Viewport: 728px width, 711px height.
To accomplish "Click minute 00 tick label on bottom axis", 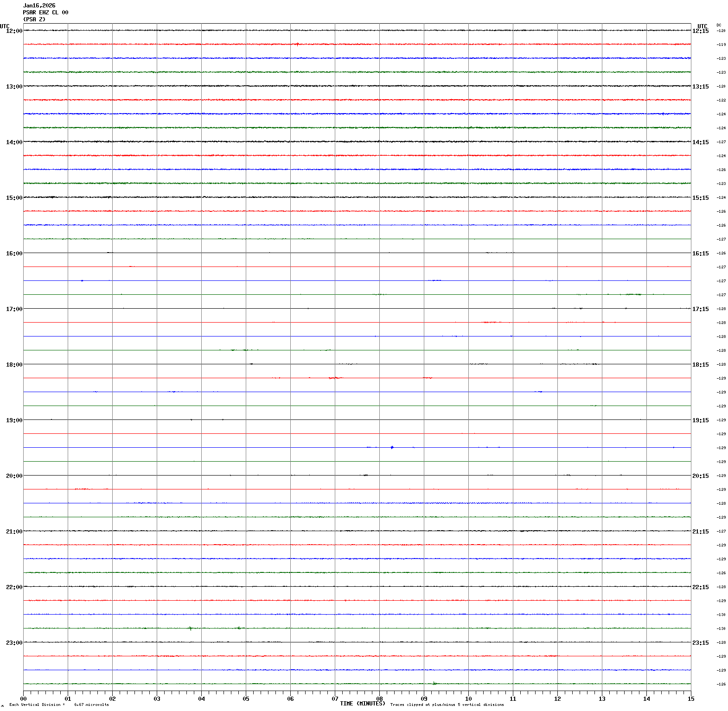I will pos(23,699).
